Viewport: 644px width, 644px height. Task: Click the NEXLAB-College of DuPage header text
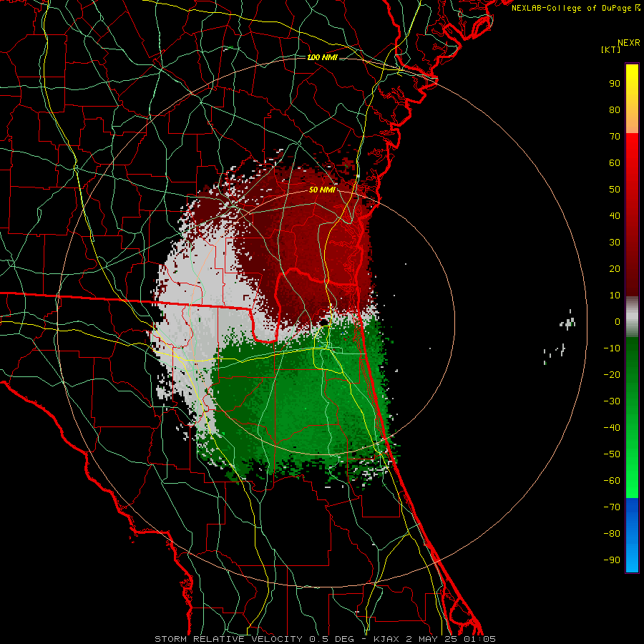pos(576,8)
